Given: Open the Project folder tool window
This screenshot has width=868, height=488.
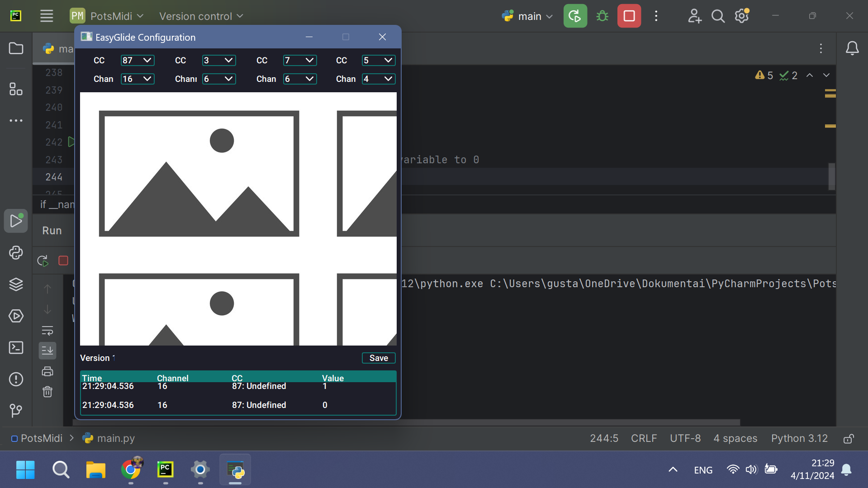Looking at the screenshot, I should pos(16,48).
